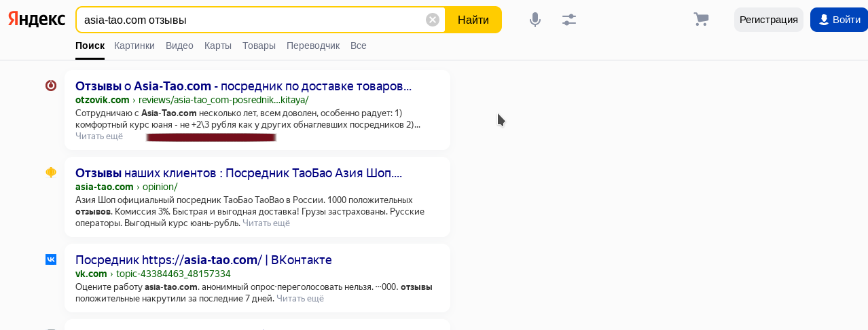Clear the search query with the X icon
868x330 pixels.
[x=433, y=20]
